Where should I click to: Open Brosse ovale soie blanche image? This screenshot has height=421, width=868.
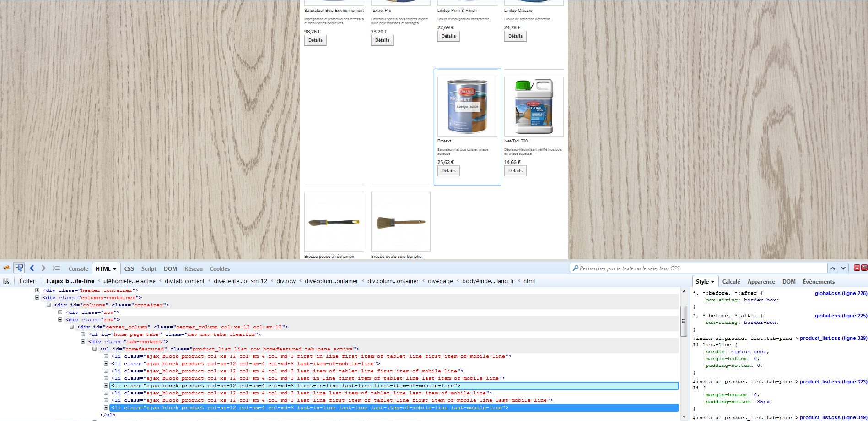click(400, 222)
